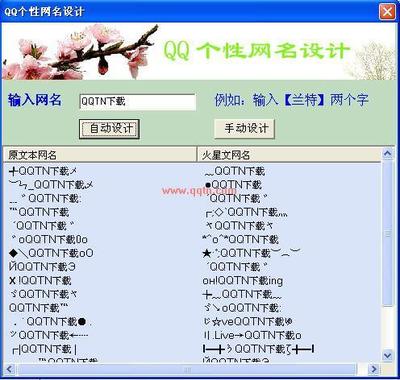
Task: Select the *^o^*QQTN下载 row
Action: (x=240, y=240)
